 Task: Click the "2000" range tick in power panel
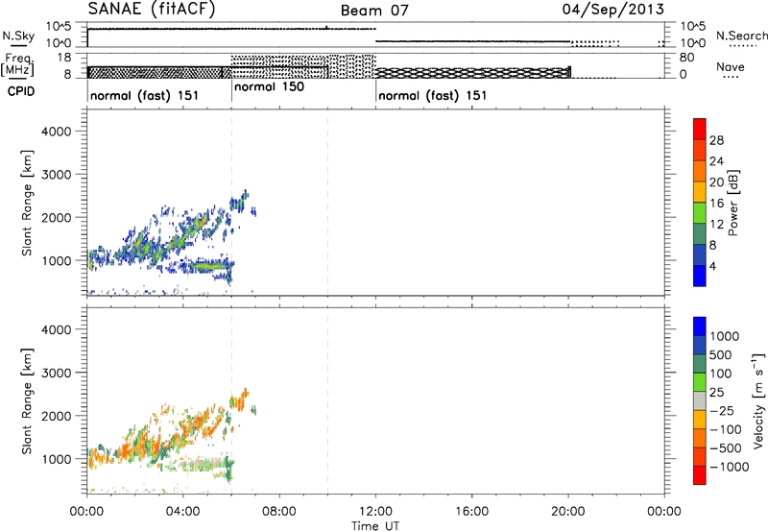click(x=57, y=217)
